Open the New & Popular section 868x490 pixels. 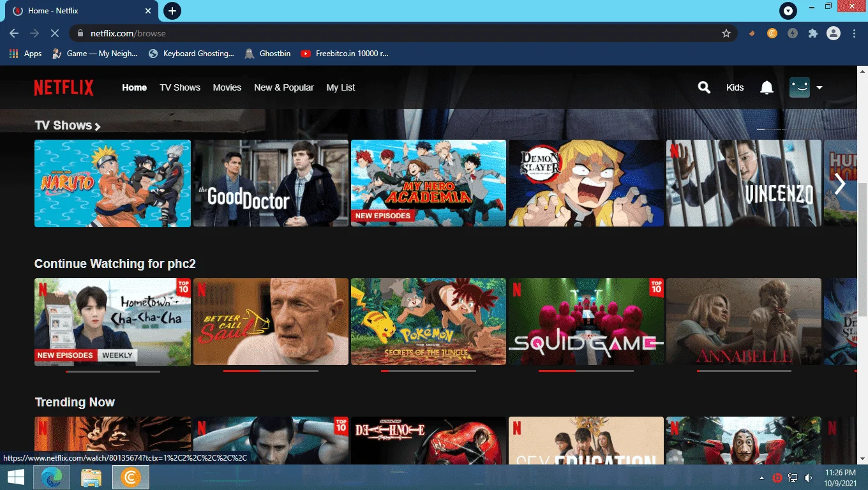284,87
